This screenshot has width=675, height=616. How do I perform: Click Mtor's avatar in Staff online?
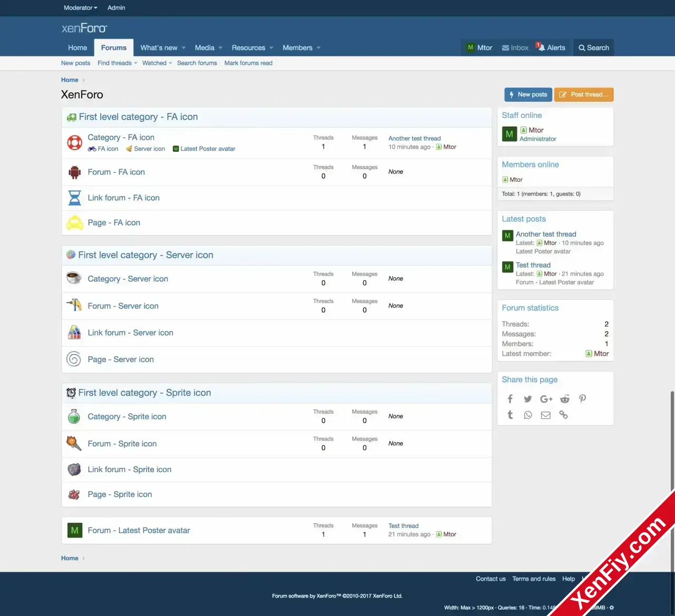tap(509, 134)
